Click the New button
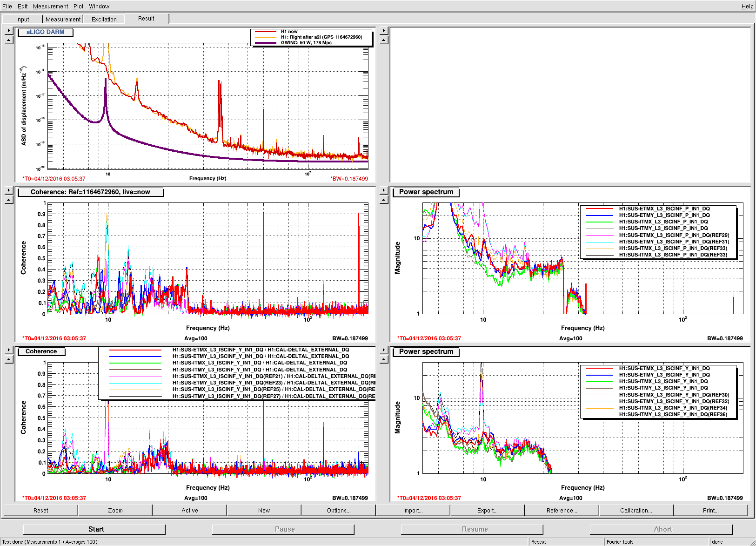This screenshot has width=756, height=546. (x=264, y=511)
